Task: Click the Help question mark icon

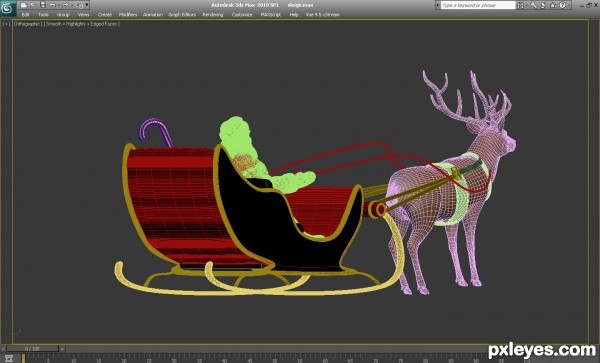Action: [x=562, y=5]
